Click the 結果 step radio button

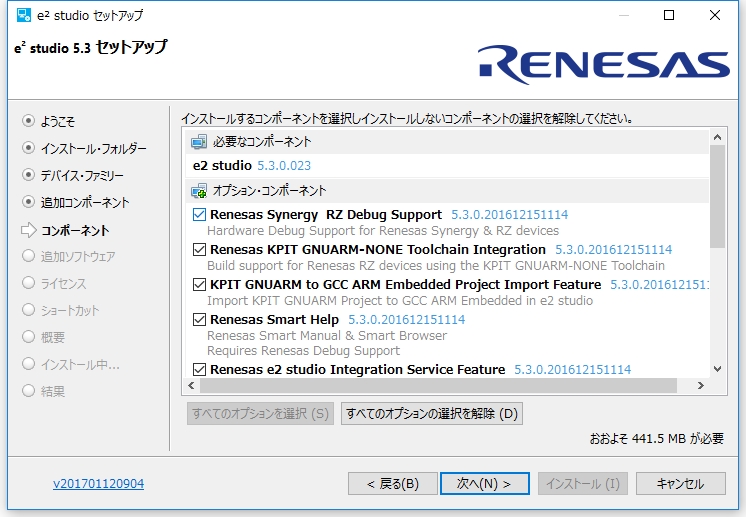(29, 391)
